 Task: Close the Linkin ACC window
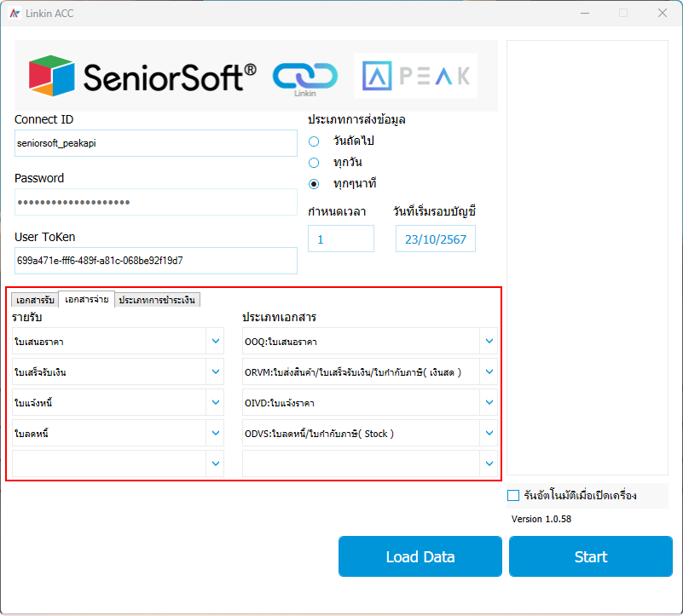coord(663,13)
